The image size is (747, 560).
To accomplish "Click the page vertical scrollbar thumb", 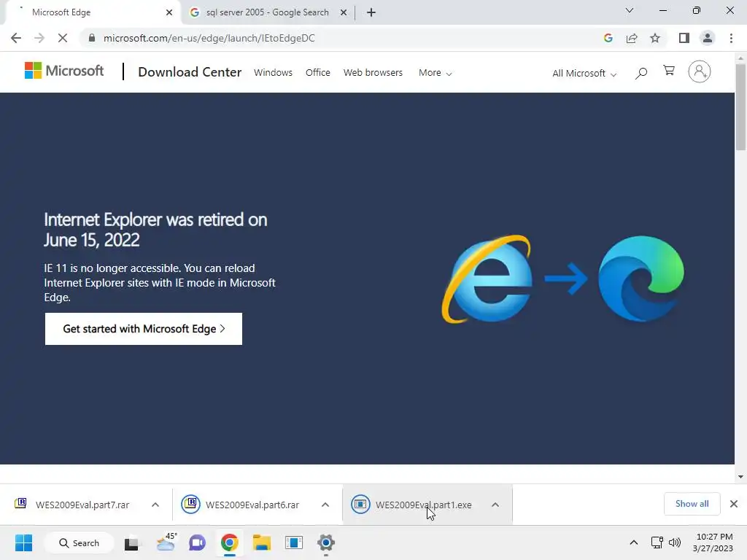I will [741, 106].
